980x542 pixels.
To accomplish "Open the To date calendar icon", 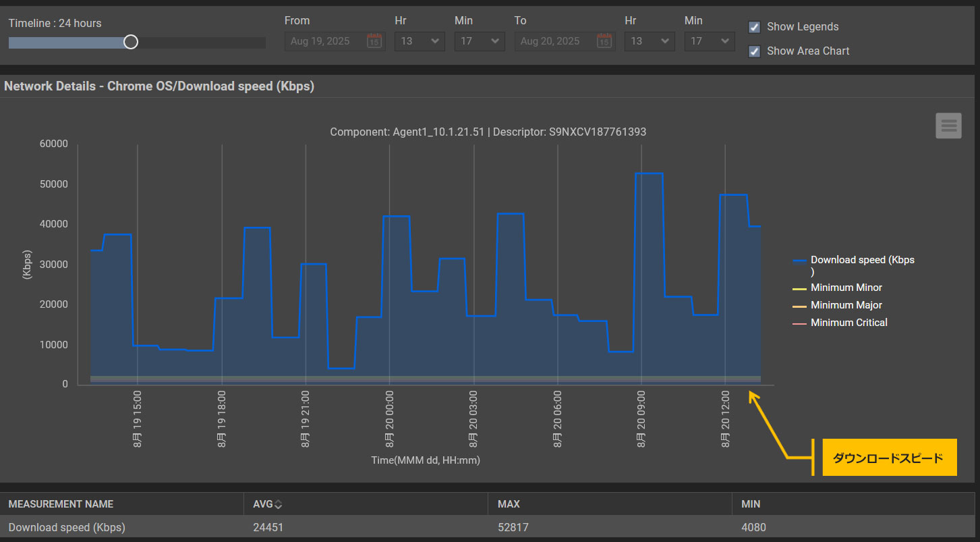I will coord(604,41).
